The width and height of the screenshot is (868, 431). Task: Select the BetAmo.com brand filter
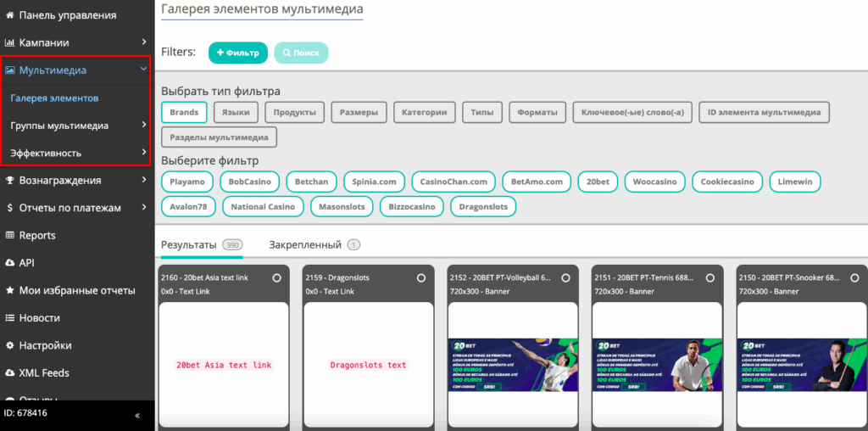(537, 182)
